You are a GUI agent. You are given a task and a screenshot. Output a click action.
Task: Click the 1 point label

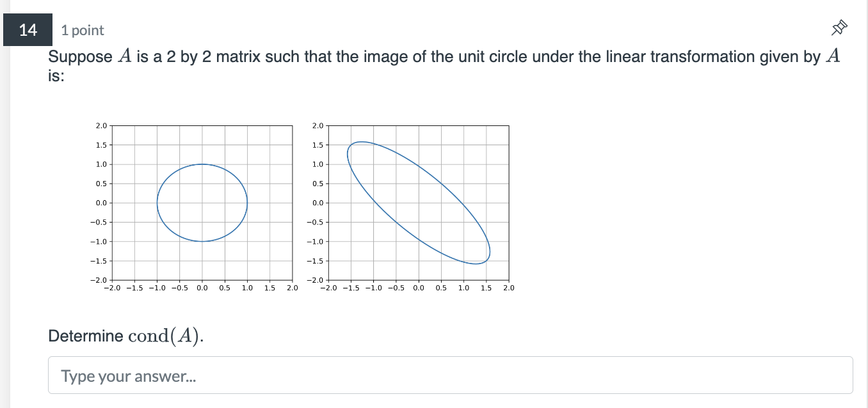[82, 29]
